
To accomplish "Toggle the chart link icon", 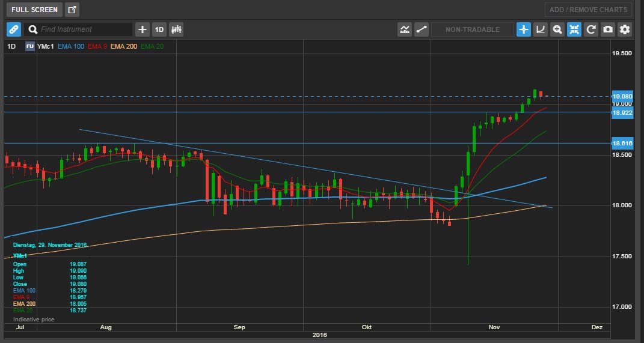I will [14, 29].
